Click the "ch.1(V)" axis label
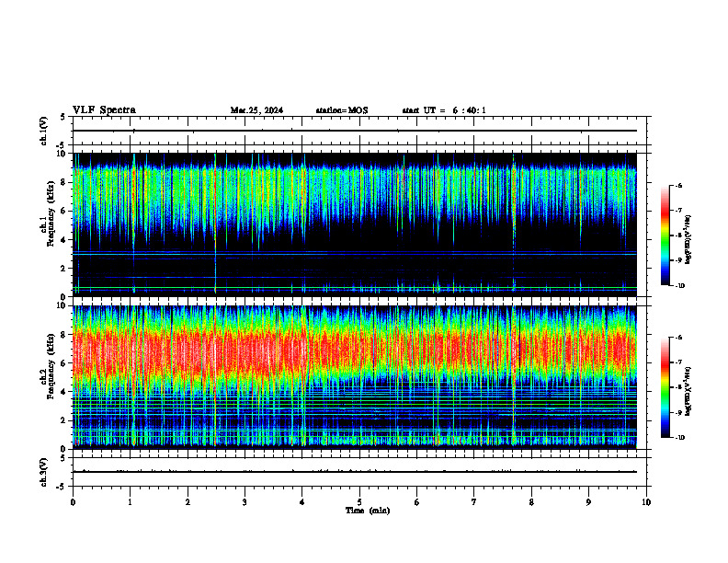The height and width of the screenshot is (563, 728). click(x=43, y=131)
